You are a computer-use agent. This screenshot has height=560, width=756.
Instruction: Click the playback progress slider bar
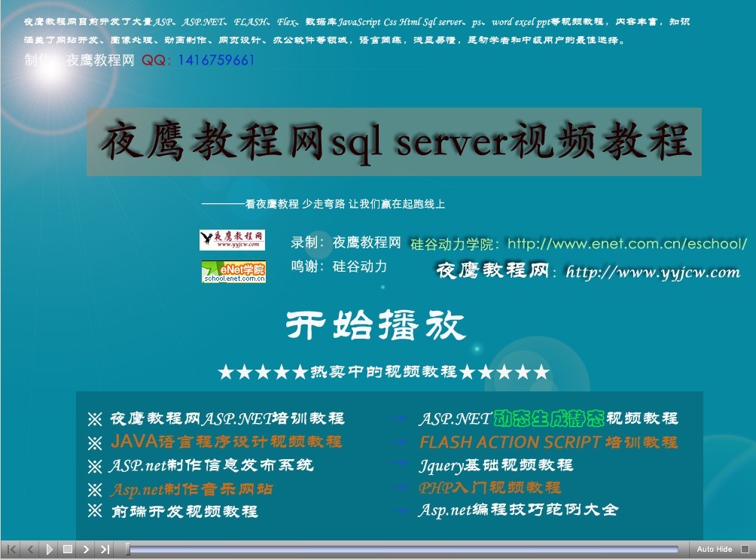click(403, 549)
